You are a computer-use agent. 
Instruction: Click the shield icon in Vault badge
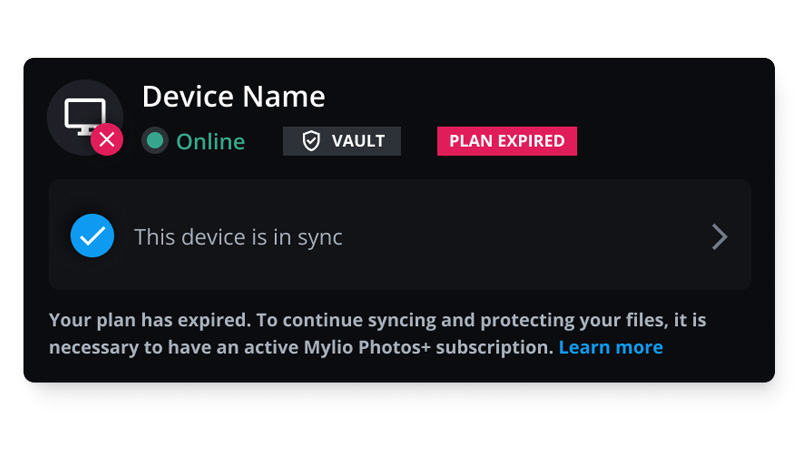coord(311,141)
